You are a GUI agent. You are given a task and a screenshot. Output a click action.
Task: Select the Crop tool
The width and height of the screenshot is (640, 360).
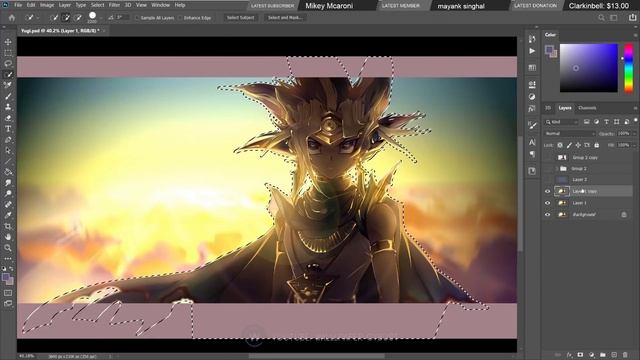click(8, 226)
